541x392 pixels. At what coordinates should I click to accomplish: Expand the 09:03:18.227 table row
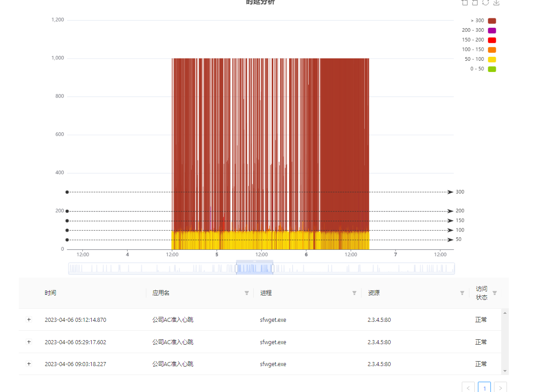29,364
